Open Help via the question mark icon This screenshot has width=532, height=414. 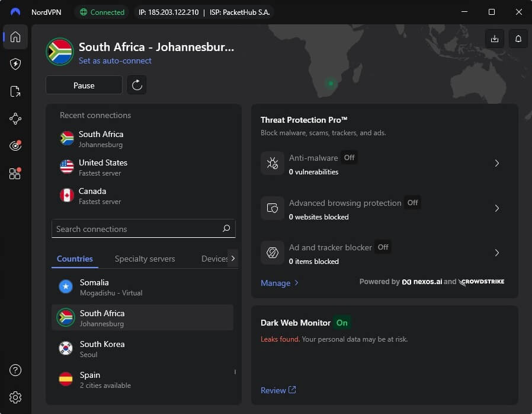tap(15, 370)
